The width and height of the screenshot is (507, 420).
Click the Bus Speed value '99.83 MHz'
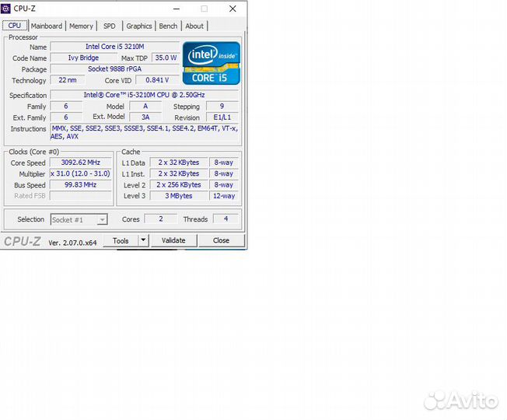click(81, 185)
